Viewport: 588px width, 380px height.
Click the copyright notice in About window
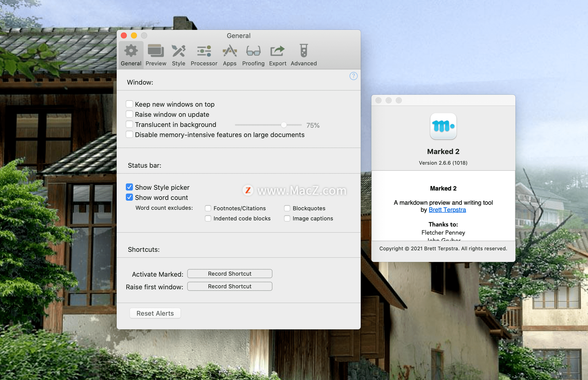pos(443,248)
